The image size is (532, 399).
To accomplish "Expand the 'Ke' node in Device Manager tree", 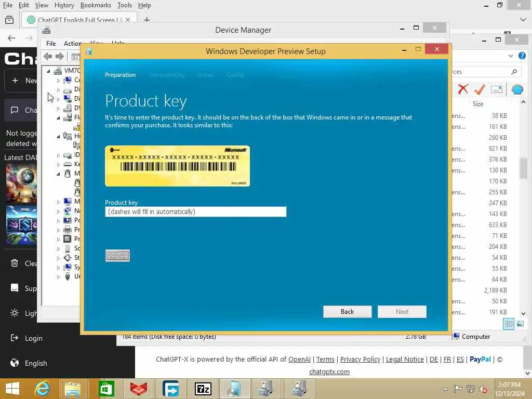I will [x=58, y=165].
